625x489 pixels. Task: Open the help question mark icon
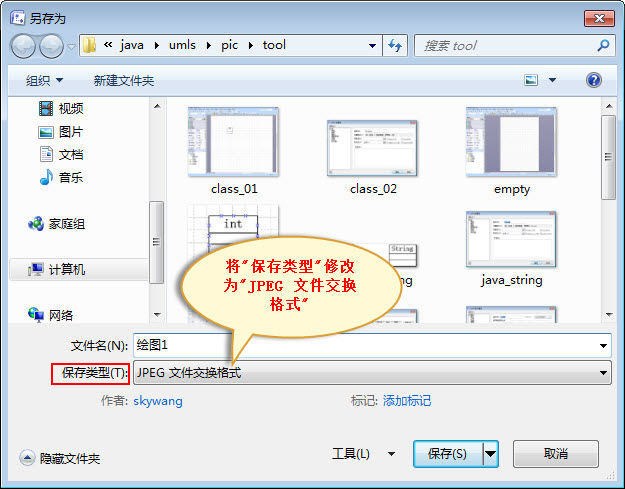(x=594, y=80)
